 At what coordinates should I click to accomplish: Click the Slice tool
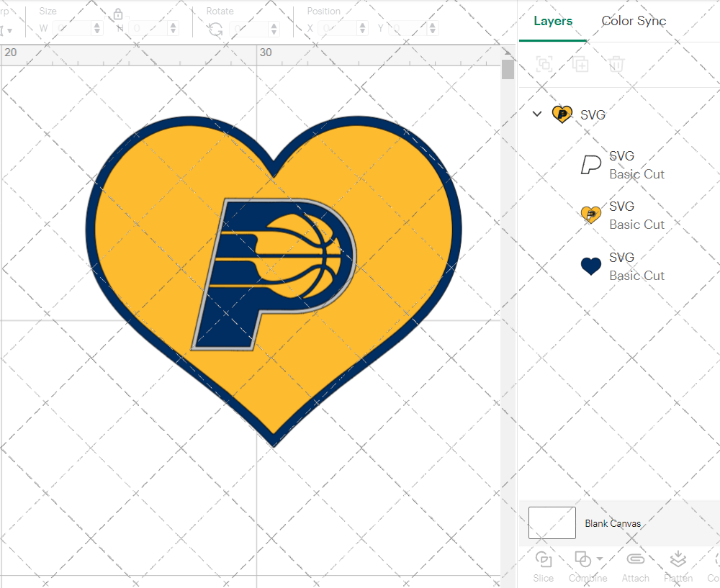[544, 567]
